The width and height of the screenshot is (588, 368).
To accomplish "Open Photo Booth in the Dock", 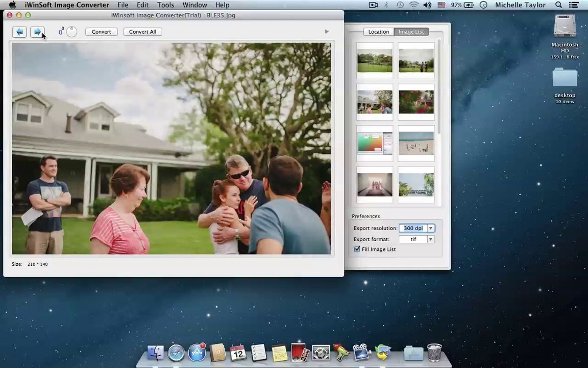I will coord(300,353).
